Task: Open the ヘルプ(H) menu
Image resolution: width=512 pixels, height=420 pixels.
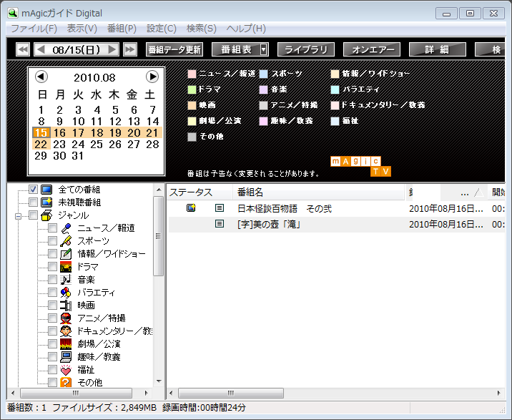Action: [x=246, y=29]
